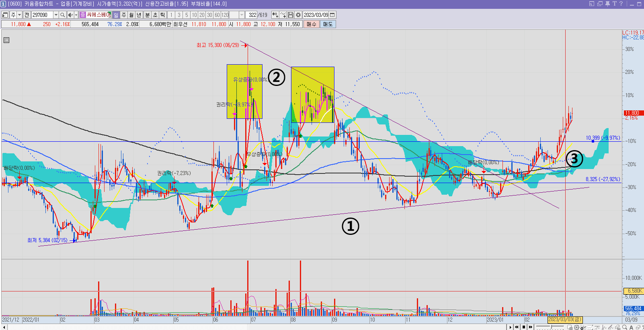644x330 pixels.
Task: Click the bottom window grid icon
Action: pos(570,327)
